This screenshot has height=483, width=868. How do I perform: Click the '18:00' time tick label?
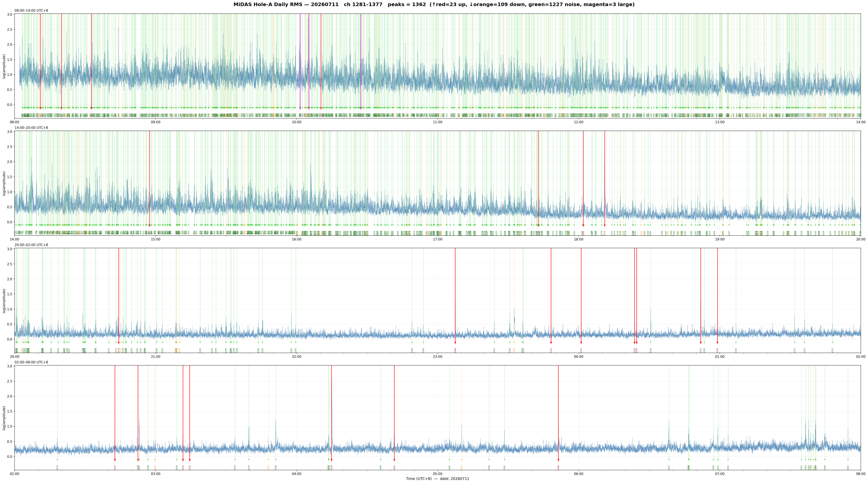(579, 239)
